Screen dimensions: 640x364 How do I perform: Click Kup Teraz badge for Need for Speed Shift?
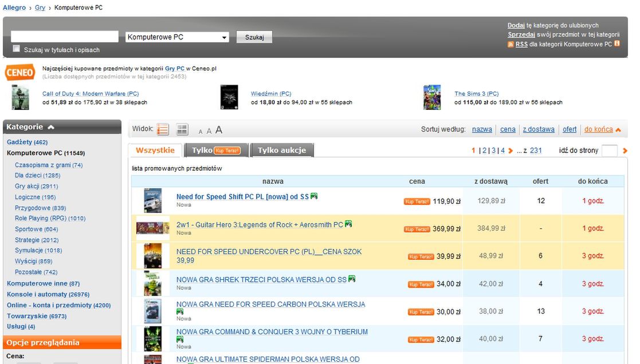(x=417, y=201)
